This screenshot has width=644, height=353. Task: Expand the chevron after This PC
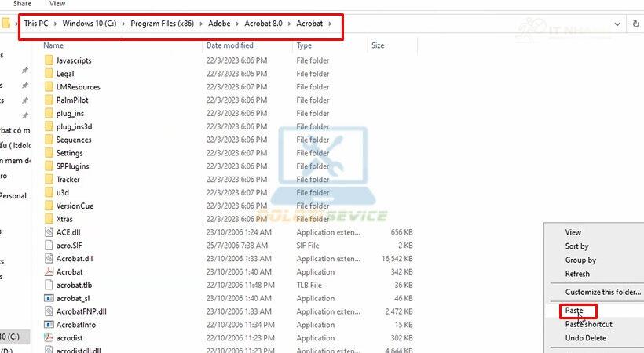tap(55, 24)
